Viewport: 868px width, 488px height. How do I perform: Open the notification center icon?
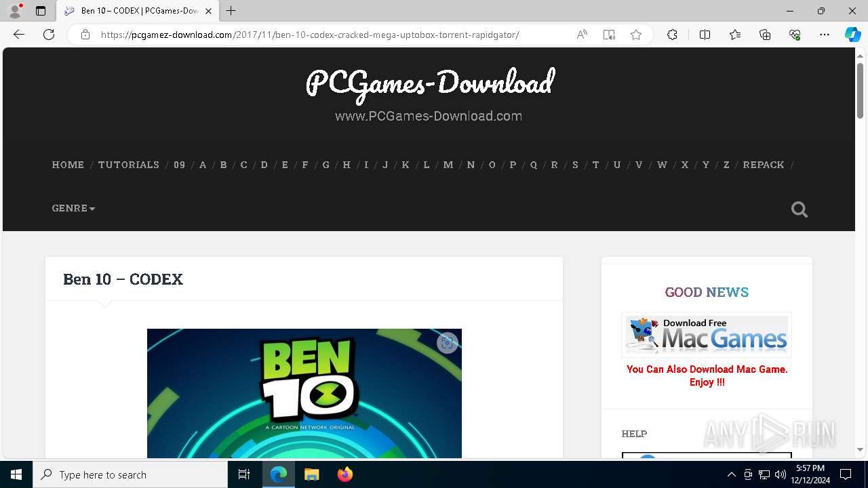846,474
